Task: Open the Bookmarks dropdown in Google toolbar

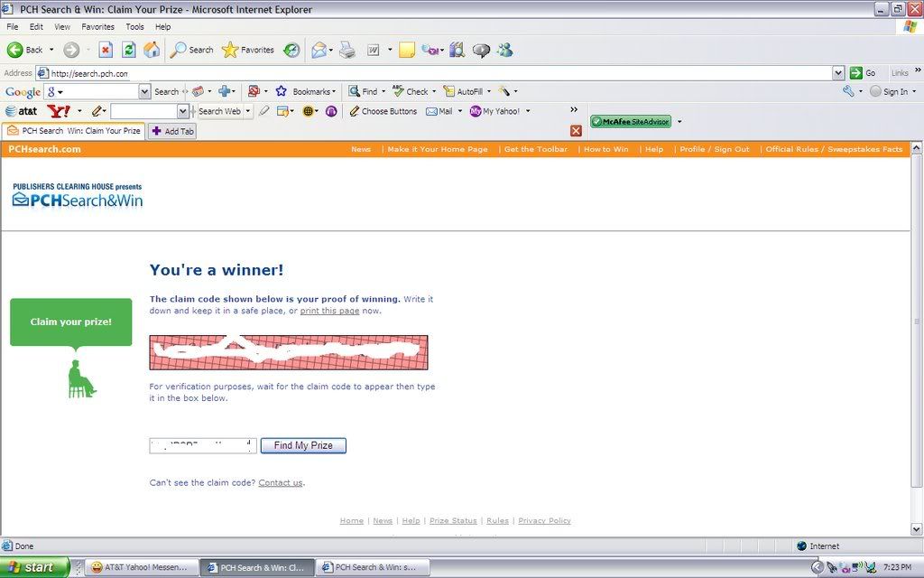Action: coord(306,91)
